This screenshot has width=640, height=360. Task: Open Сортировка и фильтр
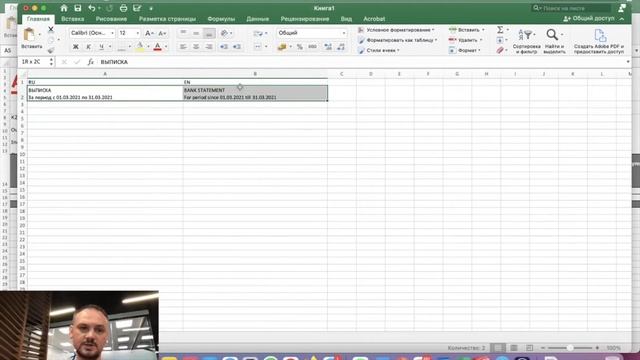(x=527, y=41)
